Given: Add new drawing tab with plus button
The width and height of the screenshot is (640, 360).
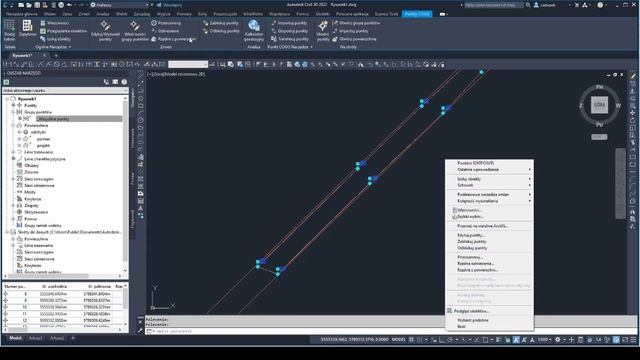Looking at the screenshot, I should tap(56, 56).
